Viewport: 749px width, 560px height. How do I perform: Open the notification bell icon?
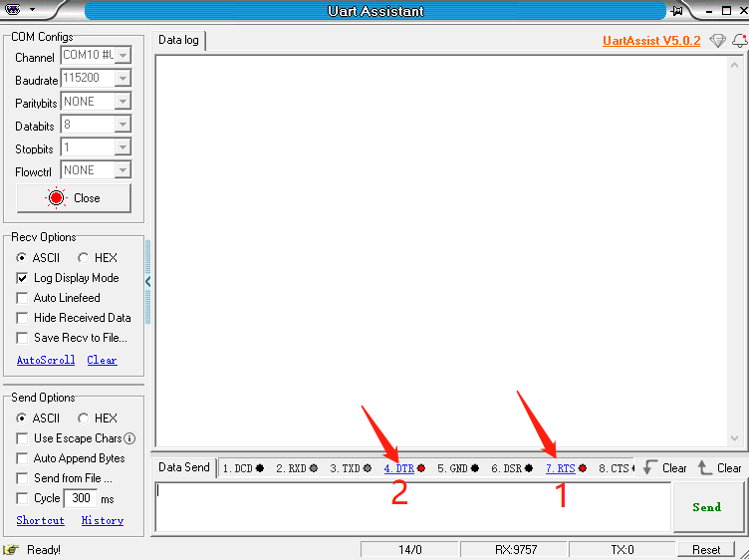click(x=740, y=41)
